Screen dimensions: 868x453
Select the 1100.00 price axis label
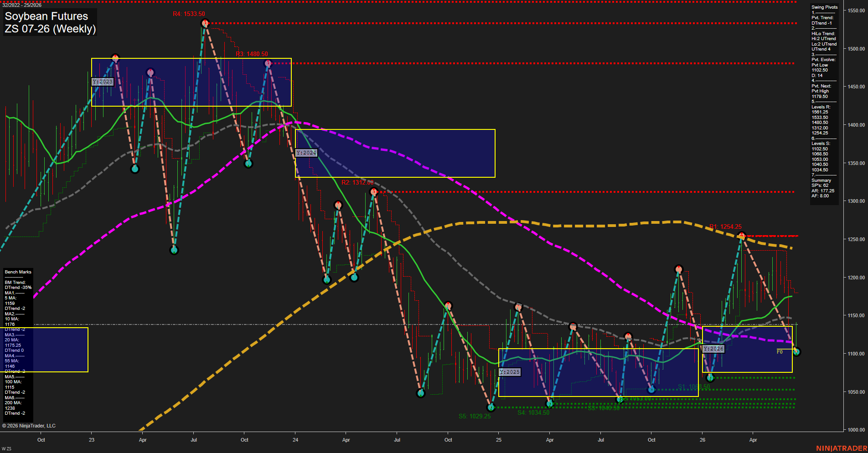[856, 354]
